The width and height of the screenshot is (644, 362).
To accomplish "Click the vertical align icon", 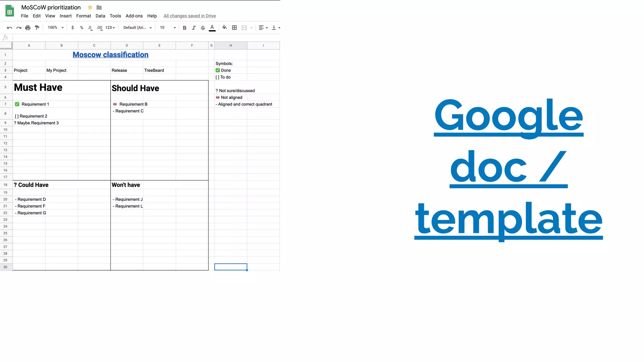I will 274,28.
